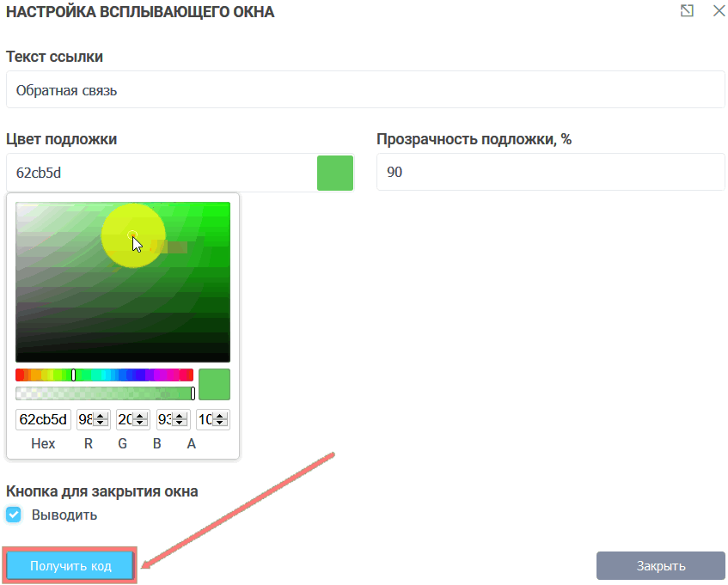
Task: Click the green color swatch beside 62cb5d
Action: (334, 173)
